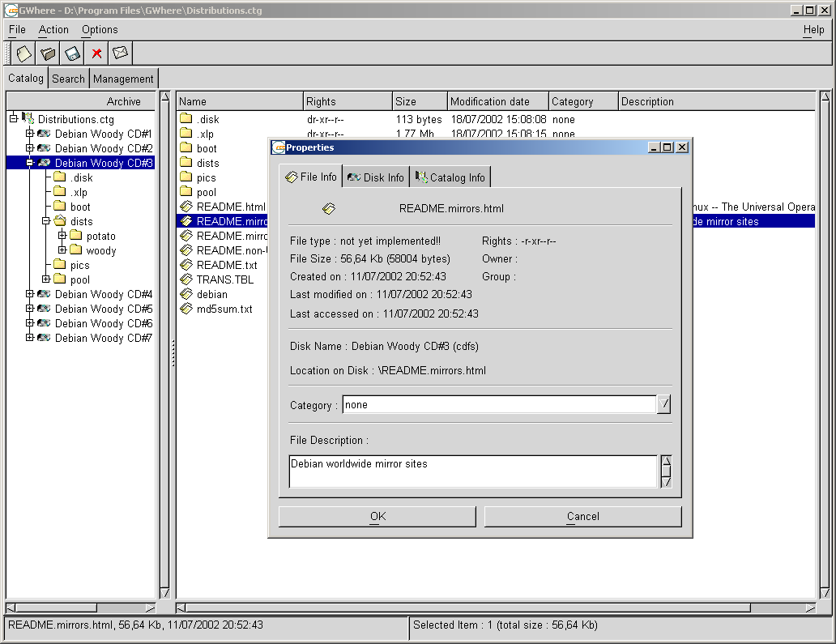Confirm Properties dialog with OK

[377, 516]
